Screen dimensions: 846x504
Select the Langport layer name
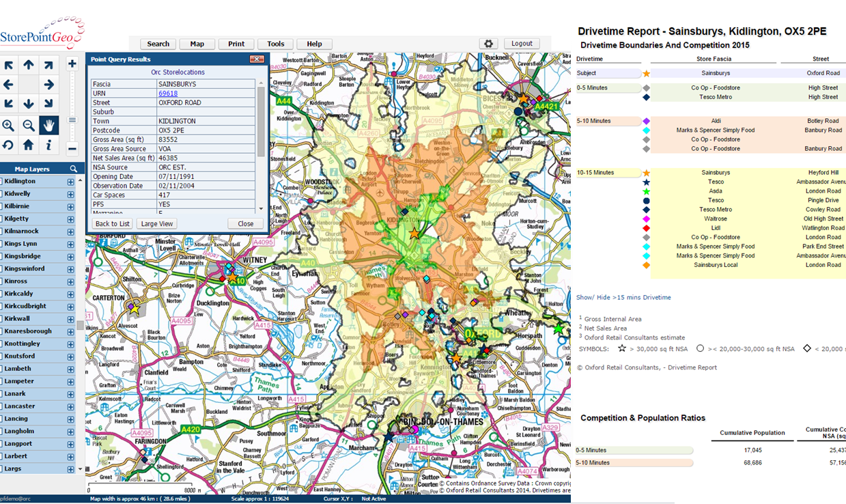[18, 444]
